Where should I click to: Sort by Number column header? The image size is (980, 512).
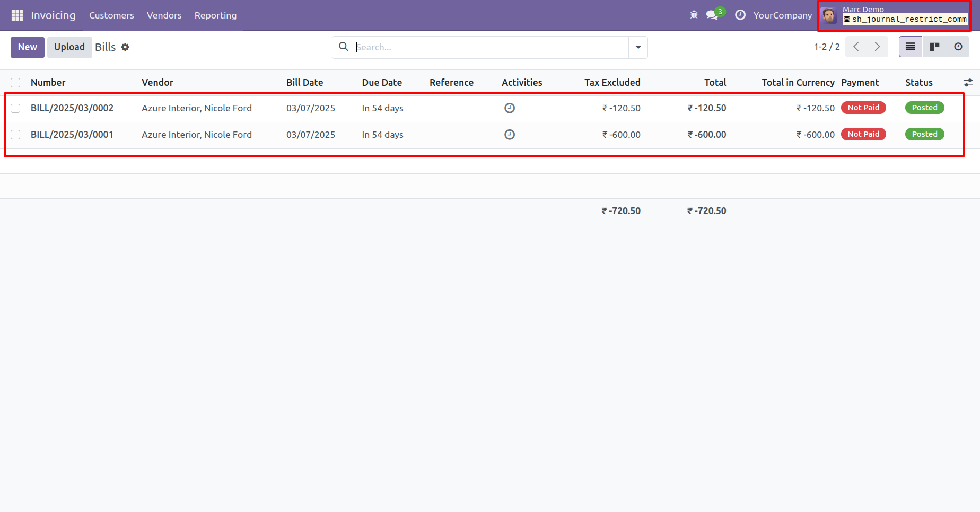pyautogui.click(x=48, y=83)
